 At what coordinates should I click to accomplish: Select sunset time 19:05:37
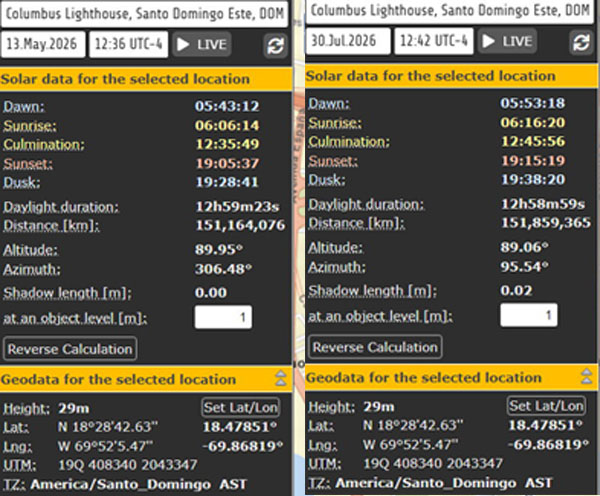click(x=227, y=163)
